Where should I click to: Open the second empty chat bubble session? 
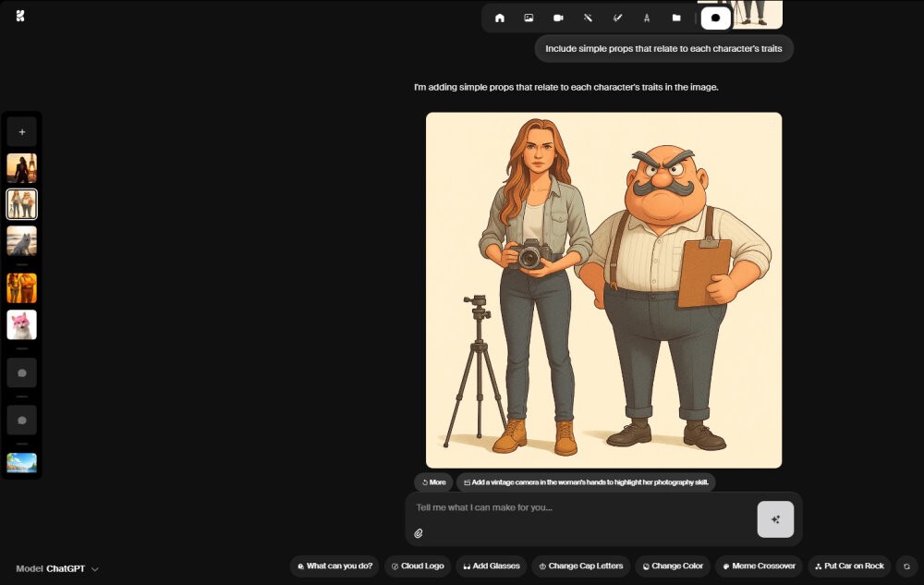pos(22,420)
